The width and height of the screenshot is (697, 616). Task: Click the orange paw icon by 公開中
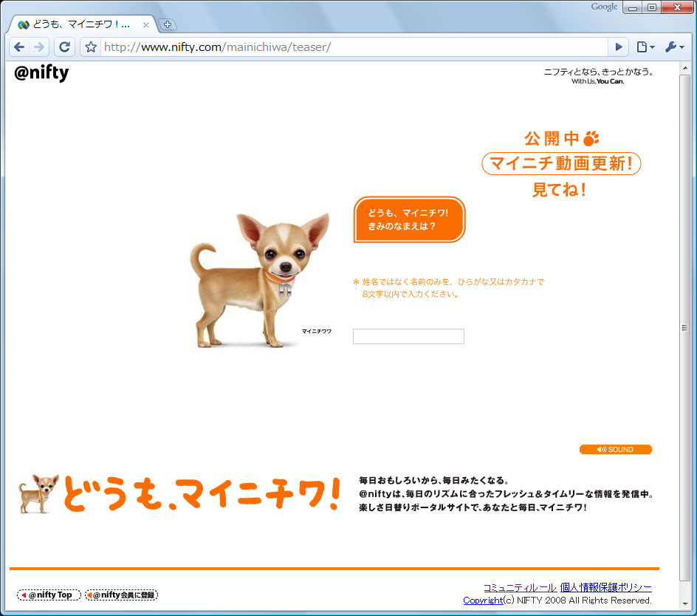click(591, 138)
